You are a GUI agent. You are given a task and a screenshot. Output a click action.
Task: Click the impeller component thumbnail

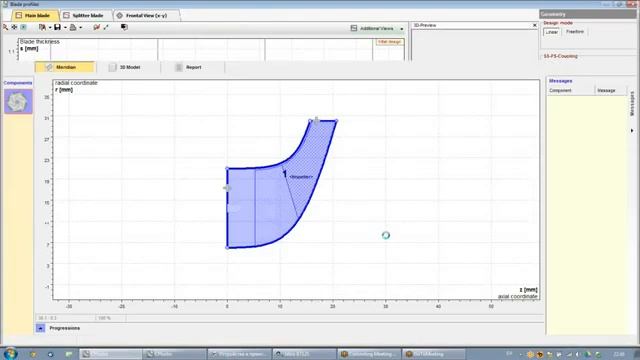click(x=18, y=102)
